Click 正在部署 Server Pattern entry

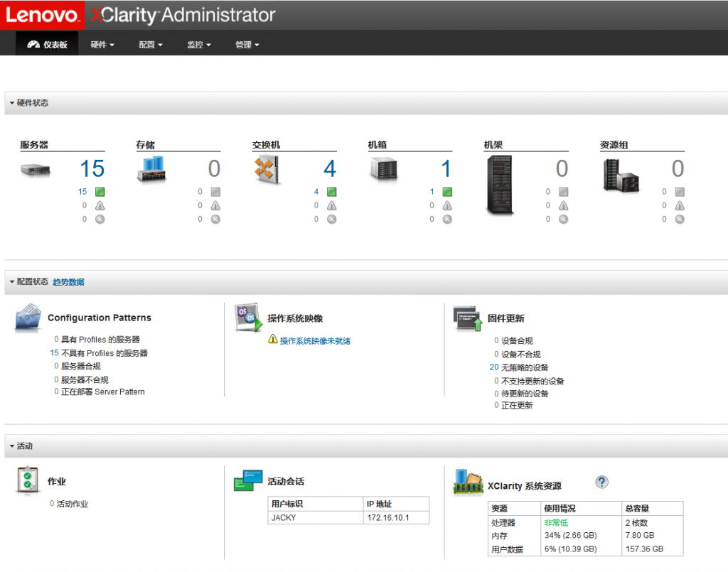click(x=100, y=392)
